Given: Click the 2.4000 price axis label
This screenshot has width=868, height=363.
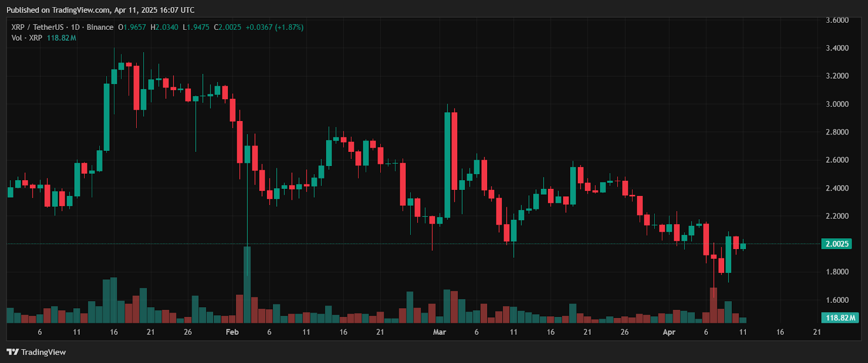Looking at the screenshot, I should point(837,188).
